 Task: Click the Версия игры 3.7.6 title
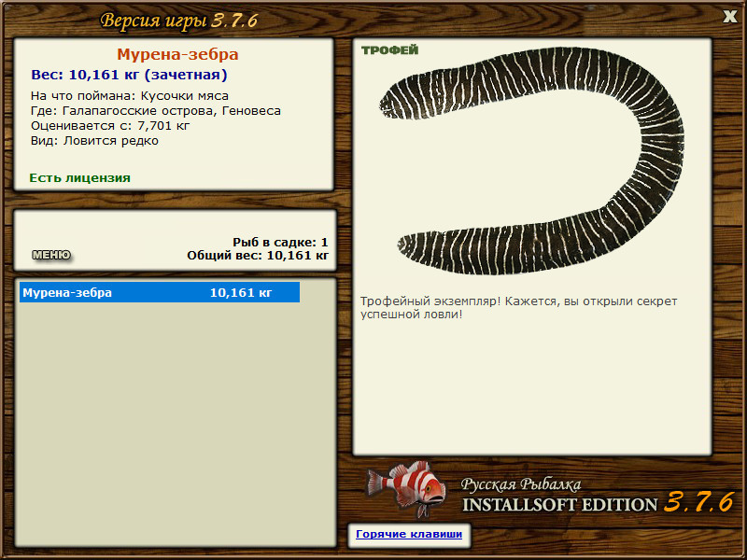tap(178, 21)
